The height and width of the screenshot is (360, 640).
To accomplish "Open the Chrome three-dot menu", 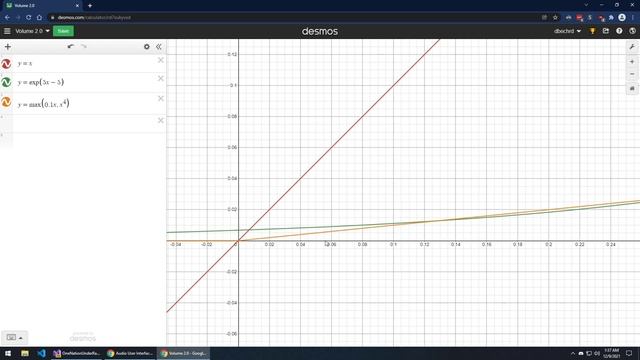I will click(633, 18).
